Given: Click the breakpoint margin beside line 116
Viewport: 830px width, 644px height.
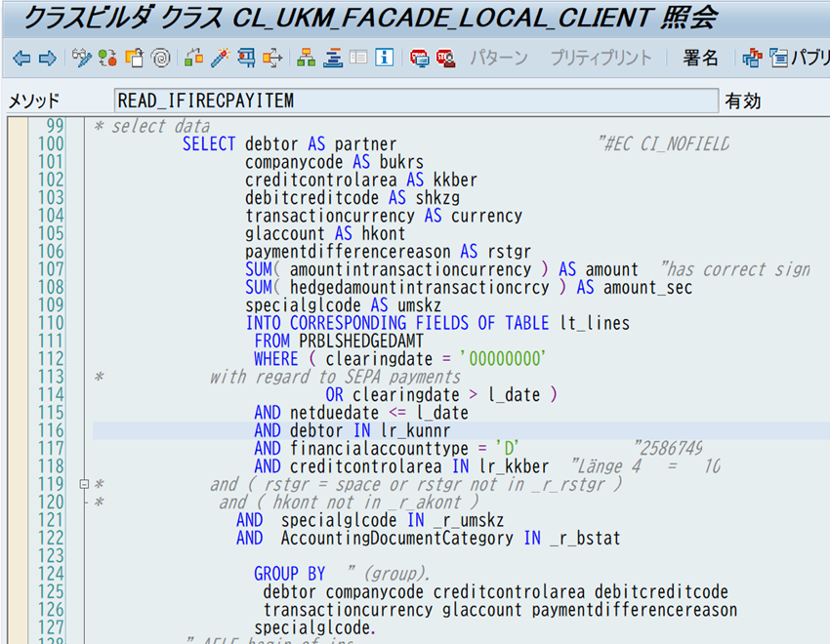Looking at the screenshot, I should click(x=18, y=430).
